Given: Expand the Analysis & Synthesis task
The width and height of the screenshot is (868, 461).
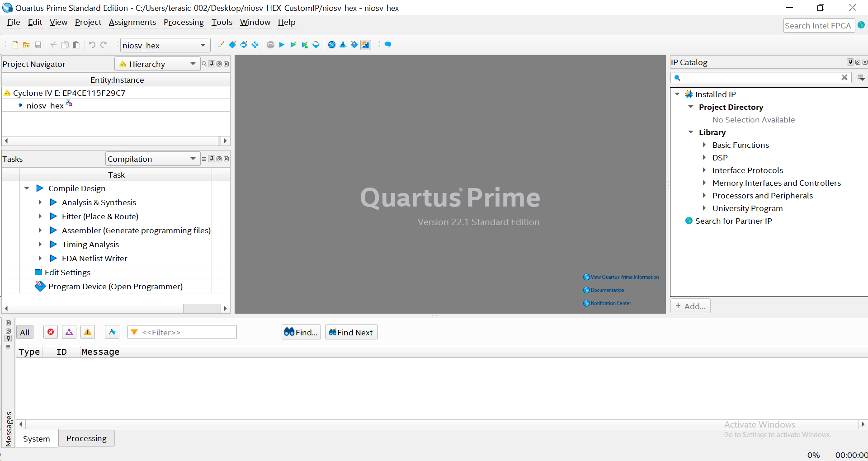Looking at the screenshot, I should (x=40, y=202).
